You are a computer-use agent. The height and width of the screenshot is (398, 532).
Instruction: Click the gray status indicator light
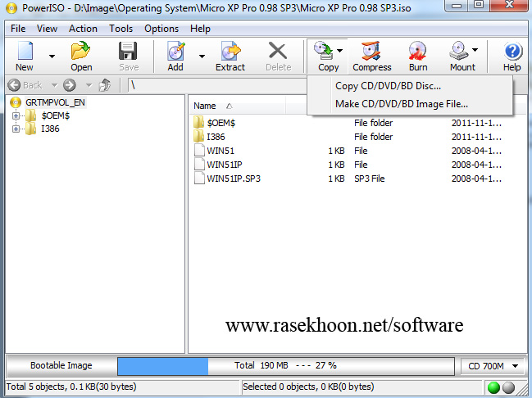[508, 387]
